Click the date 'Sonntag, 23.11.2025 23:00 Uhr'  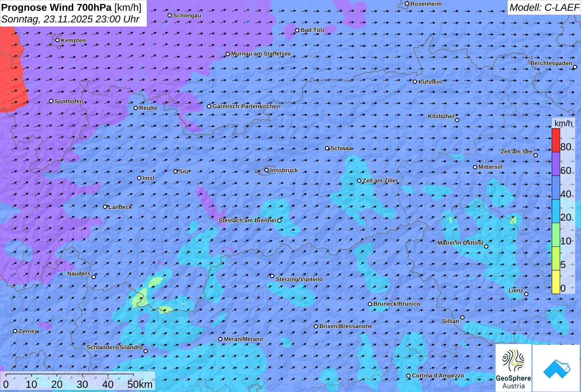[x=71, y=19]
